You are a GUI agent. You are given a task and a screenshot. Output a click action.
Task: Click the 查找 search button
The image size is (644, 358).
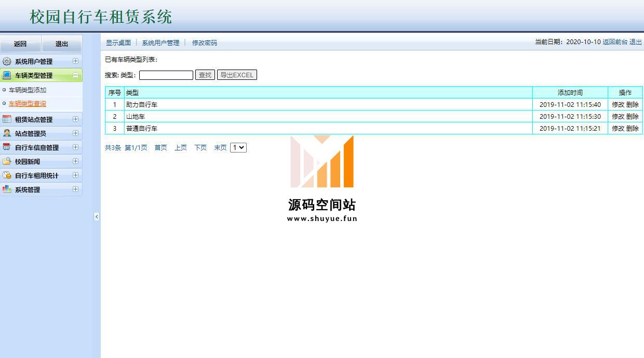(205, 75)
